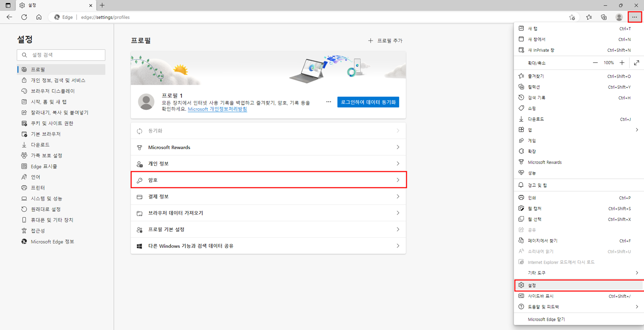Expand the 앱 submenu arrow
The width and height of the screenshot is (644, 330).
pos(637,130)
